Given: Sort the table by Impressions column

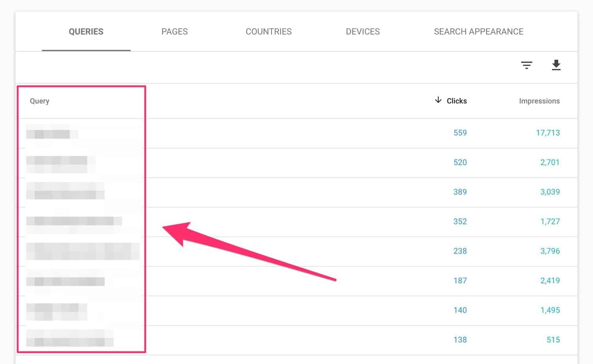Looking at the screenshot, I should tap(539, 100).
